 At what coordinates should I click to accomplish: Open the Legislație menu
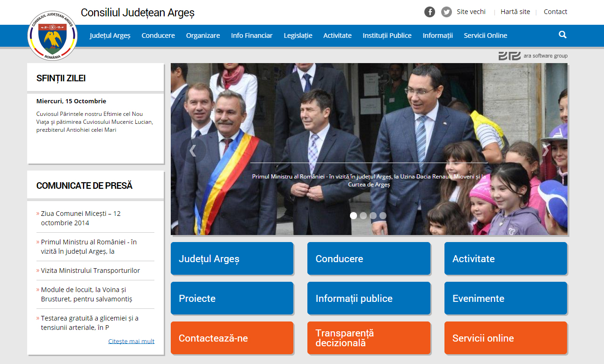[298, 36]
